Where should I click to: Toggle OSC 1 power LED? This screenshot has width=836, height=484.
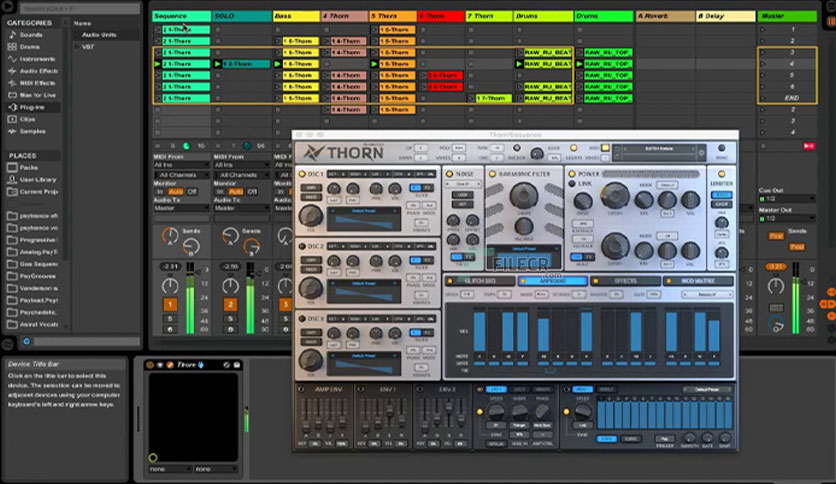tap(303, 173)
